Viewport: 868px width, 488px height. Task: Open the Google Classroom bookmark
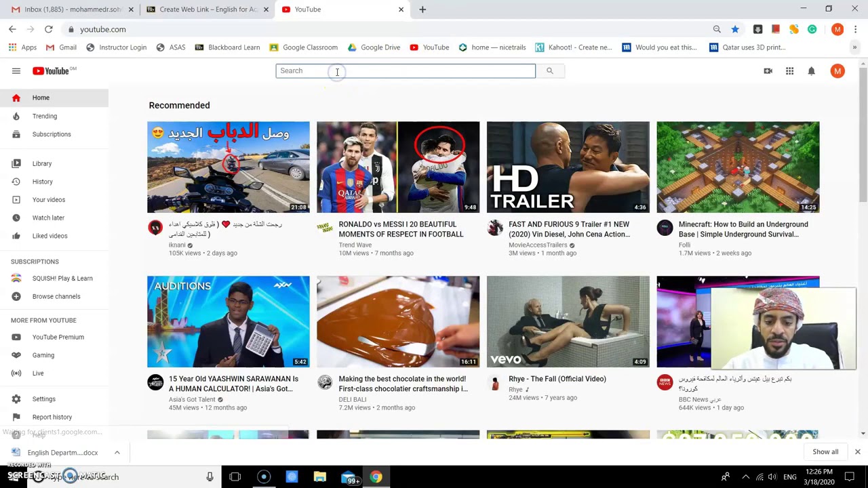[x=303, y=47]
